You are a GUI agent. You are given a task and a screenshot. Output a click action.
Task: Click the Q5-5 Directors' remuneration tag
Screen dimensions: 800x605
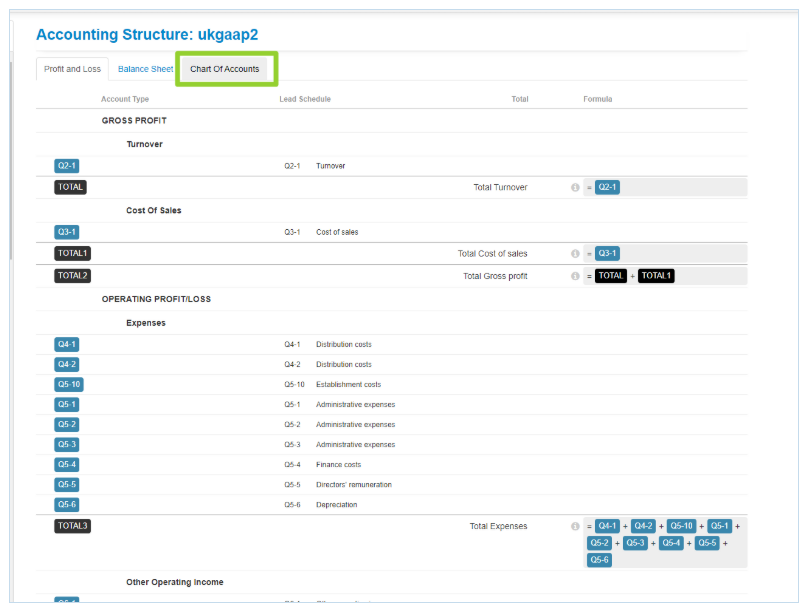pyautogui.click(x=66, y=484)
